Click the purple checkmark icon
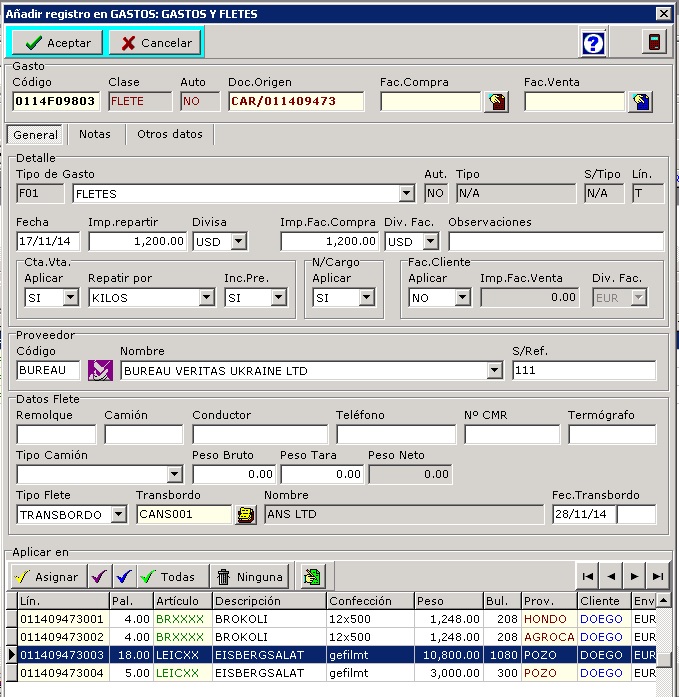This screenshot has width=679, height=697. (x=98, y=577)
